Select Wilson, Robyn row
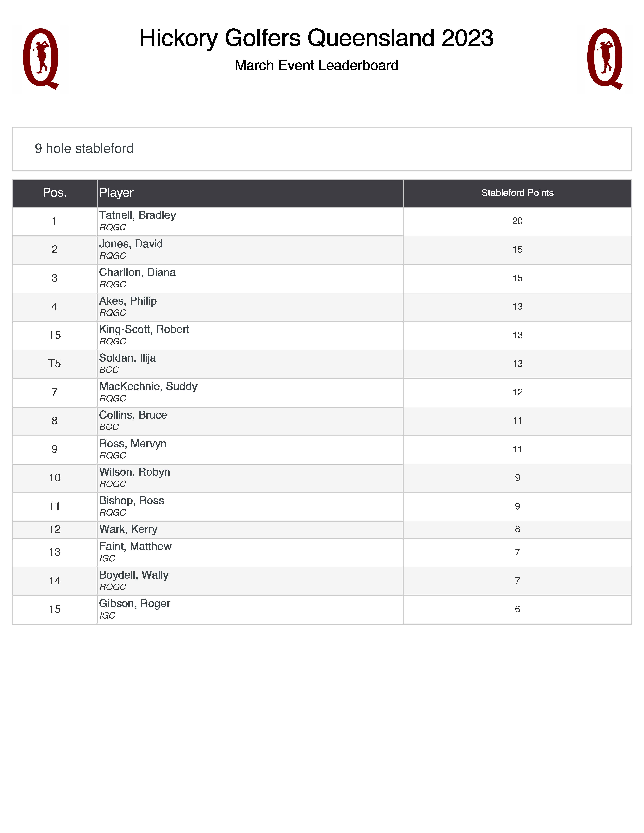644x833 pixels. click(x=134, y=472)
